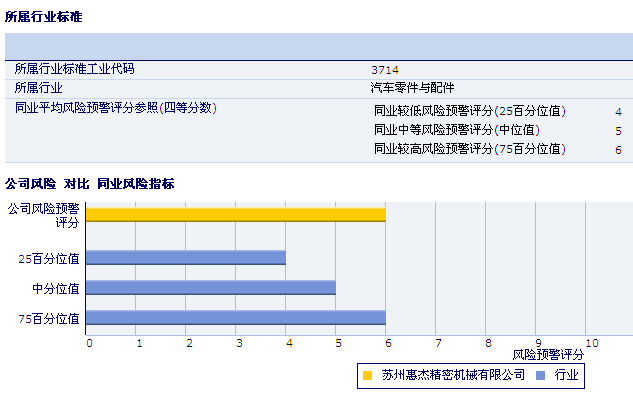Viewport: 633px width, 394px height.
Task: Click the 所属行业标准工业代码 row label
Action: coord(75,69)
